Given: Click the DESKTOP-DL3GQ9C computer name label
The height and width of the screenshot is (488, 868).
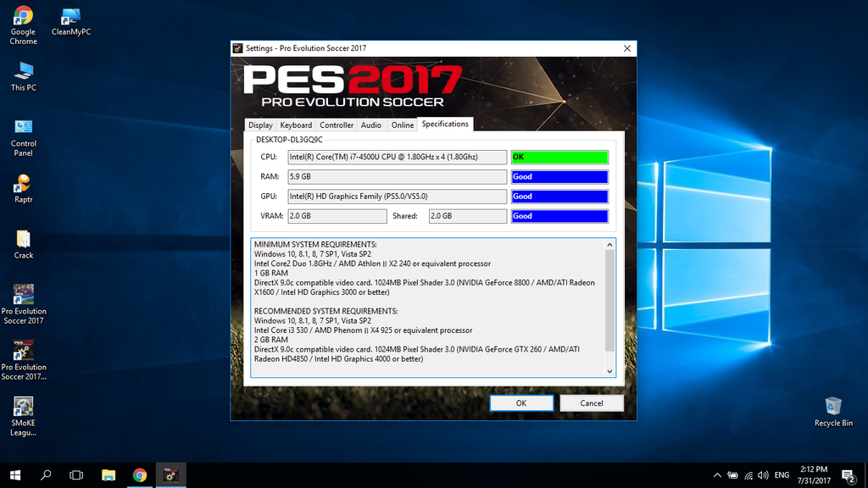Looking at the screenshot, I should point(289,140).
